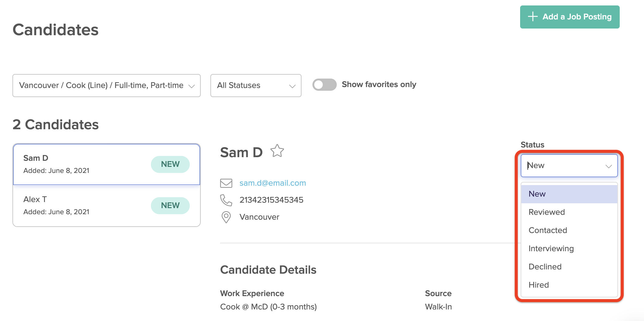The width and height of the screenshot is (644, 321).
Task: Click the chevron in the Status dropdown
Action: (608, 166)
